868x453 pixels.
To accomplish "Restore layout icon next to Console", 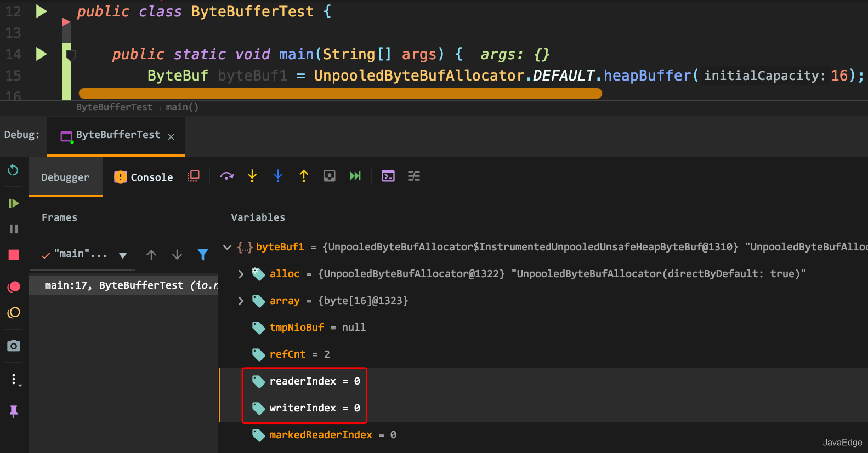I will (193, 176).
